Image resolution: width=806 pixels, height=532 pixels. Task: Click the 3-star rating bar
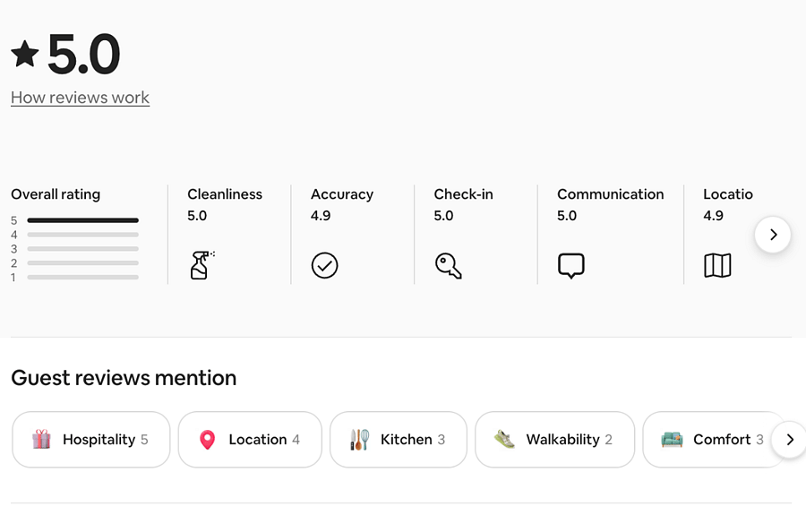82,249
